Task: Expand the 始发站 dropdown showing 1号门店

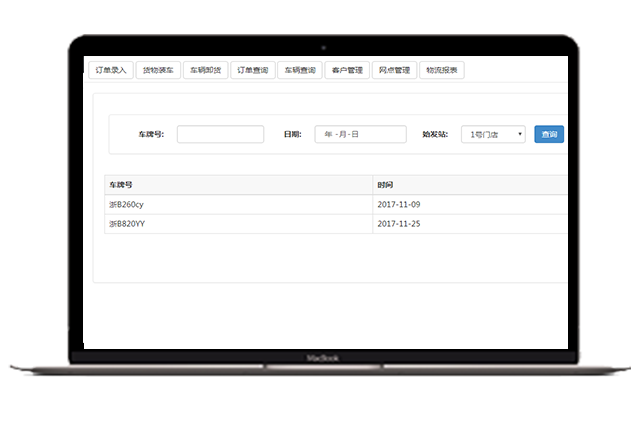Action: [493, 134]
